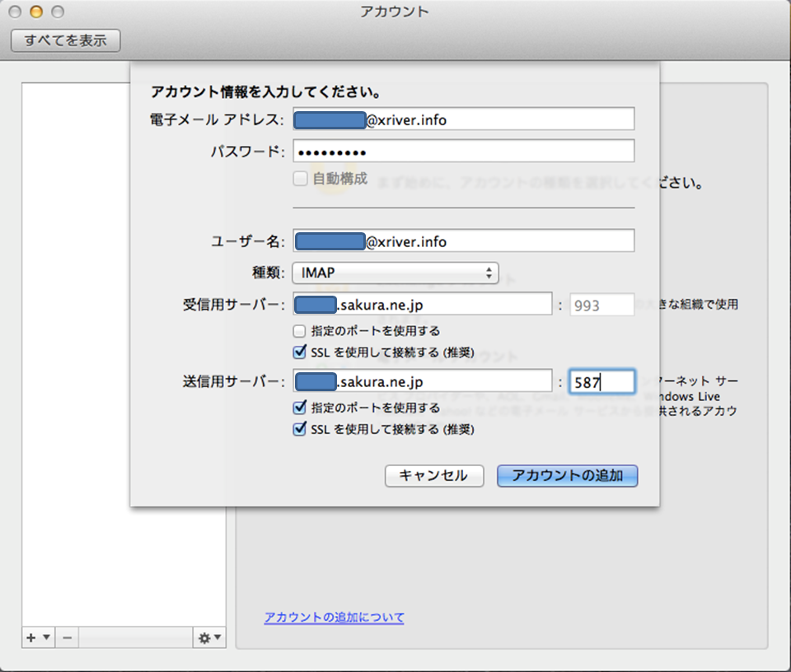Open the 種類 dropdown showing IMAP
791x672 pixels.
[x=395, y=273]
